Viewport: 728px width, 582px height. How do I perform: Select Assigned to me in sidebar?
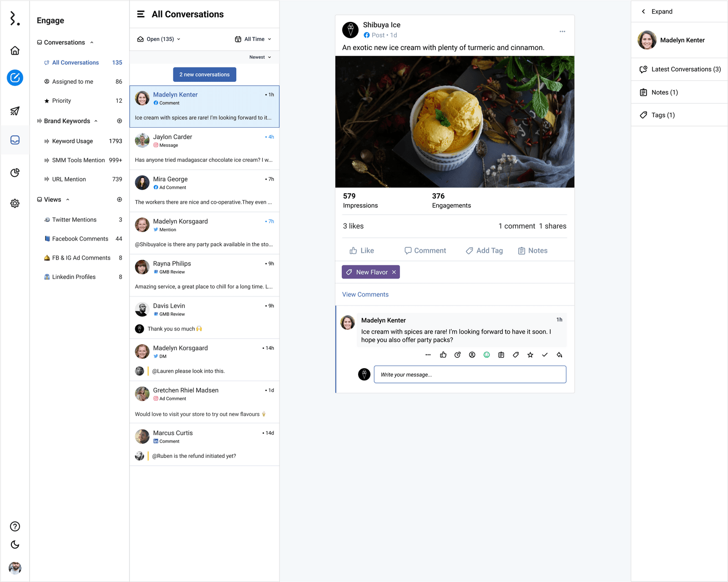coord(72,82)
